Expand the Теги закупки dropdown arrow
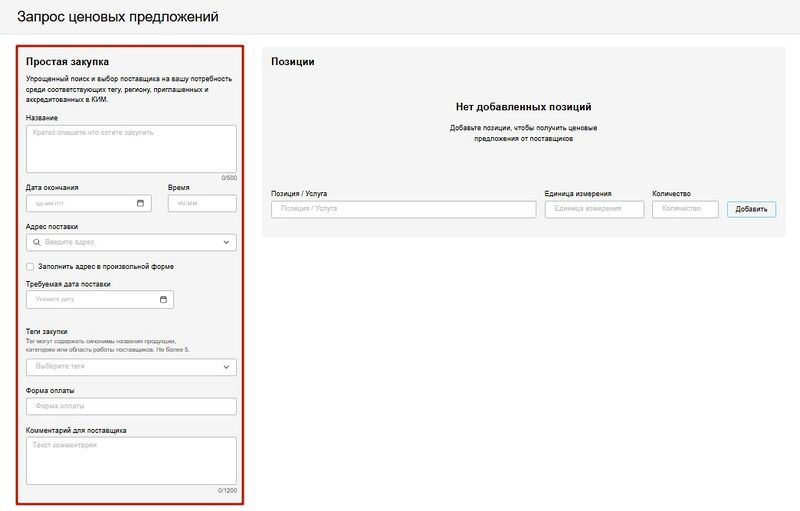 pyautogui.click(x=226, y=367)
